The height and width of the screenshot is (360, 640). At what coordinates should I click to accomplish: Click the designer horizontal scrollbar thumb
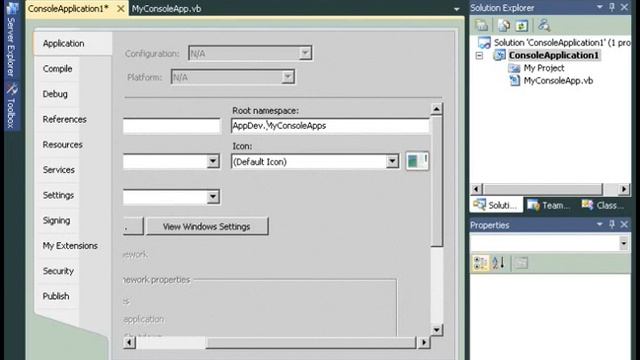click(311, 342)
